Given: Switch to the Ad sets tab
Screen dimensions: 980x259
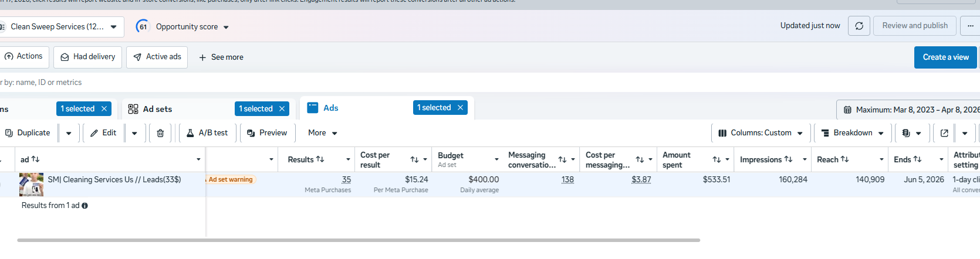Looking at the screenshot, I should pos(157,109).
